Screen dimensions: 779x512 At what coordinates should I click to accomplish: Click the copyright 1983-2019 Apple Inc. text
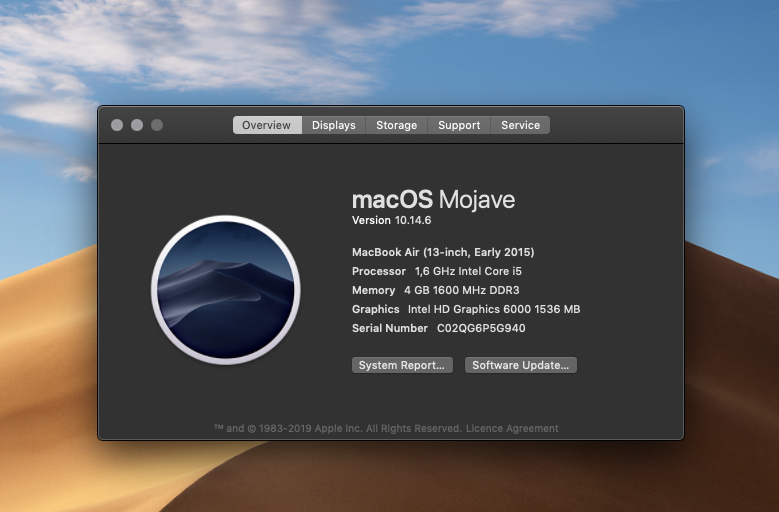coord(338,428)
